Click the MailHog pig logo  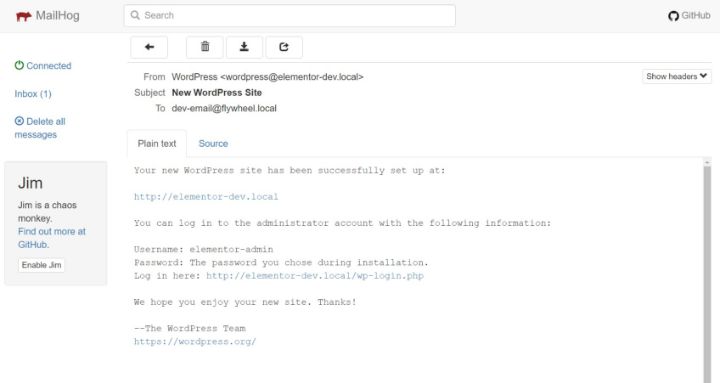point(23,16)
